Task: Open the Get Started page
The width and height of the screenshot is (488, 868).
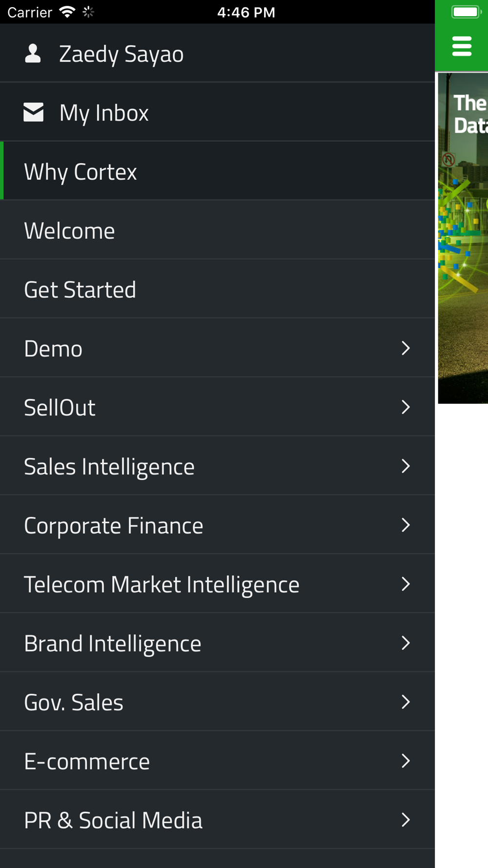Action: (x=80, y=290)
